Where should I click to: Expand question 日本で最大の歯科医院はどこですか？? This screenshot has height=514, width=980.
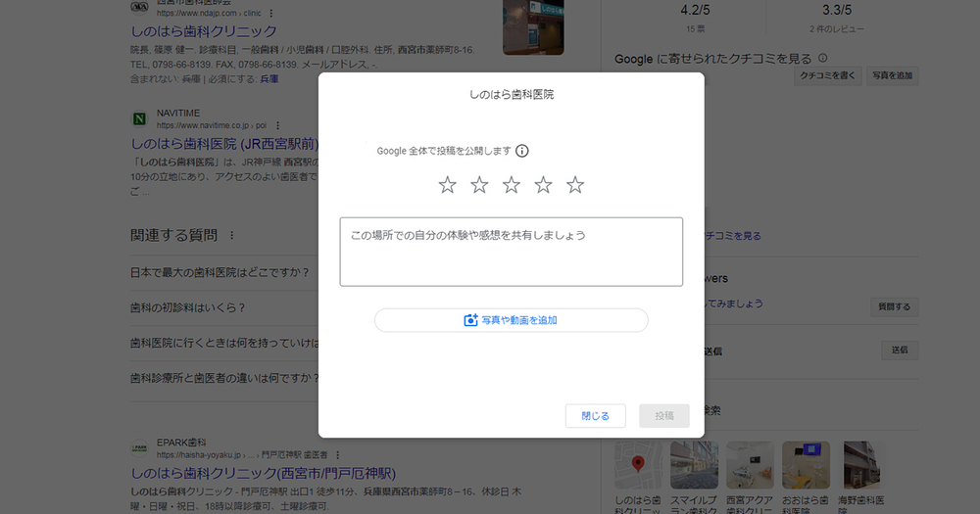click(220, 272)
